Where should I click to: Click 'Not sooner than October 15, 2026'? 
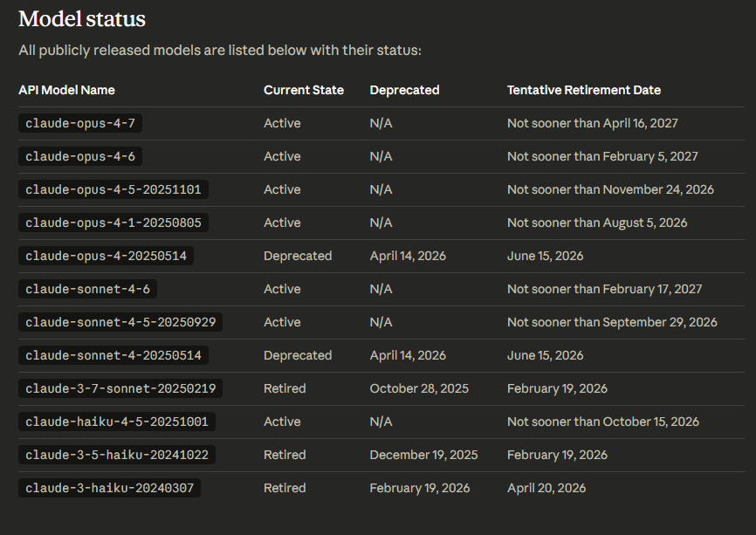603,422
